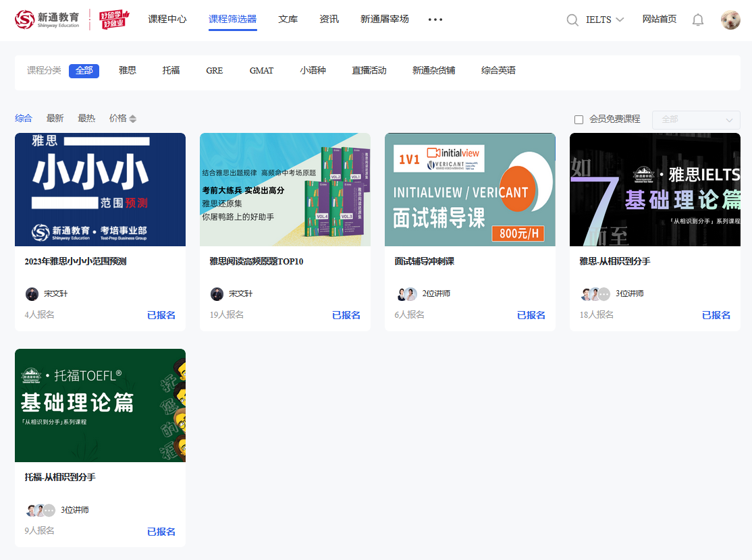Click the 雅思阅读高频原题TOP10 course title
This screenshot has height=560, width=752.
coord(257,261)
